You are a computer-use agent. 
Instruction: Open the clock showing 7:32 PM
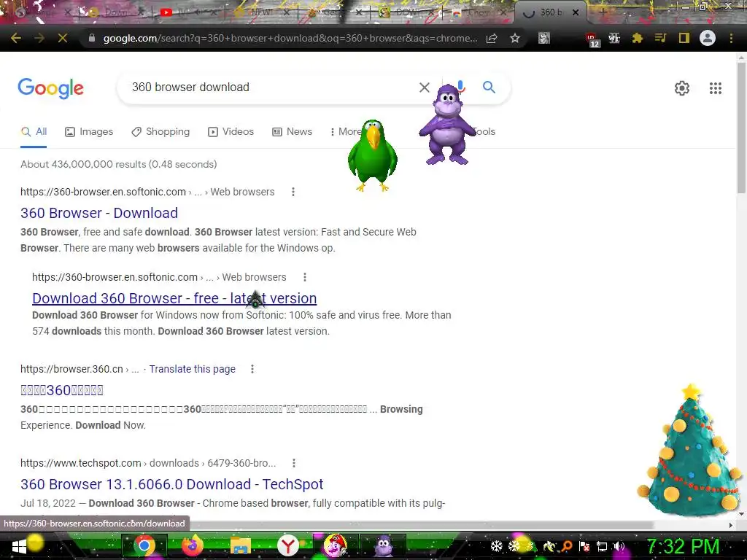pyautogui.click(x=683, y=546)
